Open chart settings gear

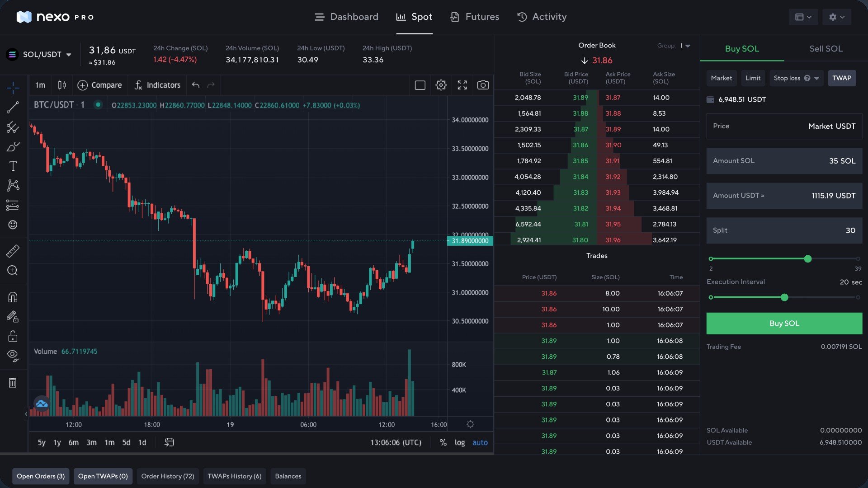pos(441,85)
